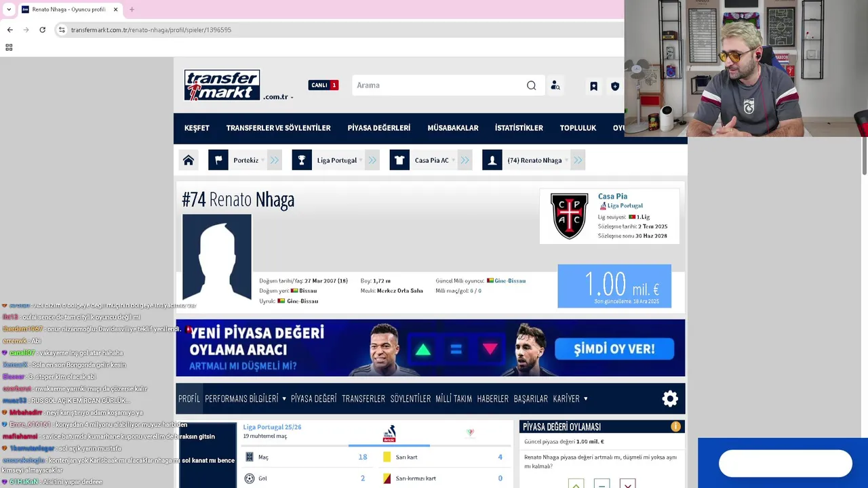
Task: Open the Liga Portugal breadcrumb dropdown
Action: point(340,161)
